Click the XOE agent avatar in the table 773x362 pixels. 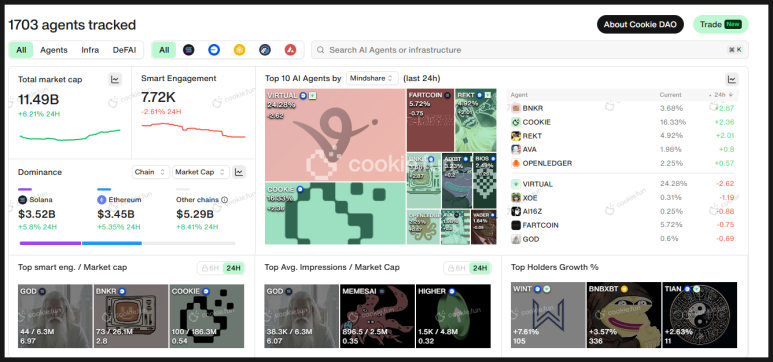pyautogui.click(x=516, y=198)
